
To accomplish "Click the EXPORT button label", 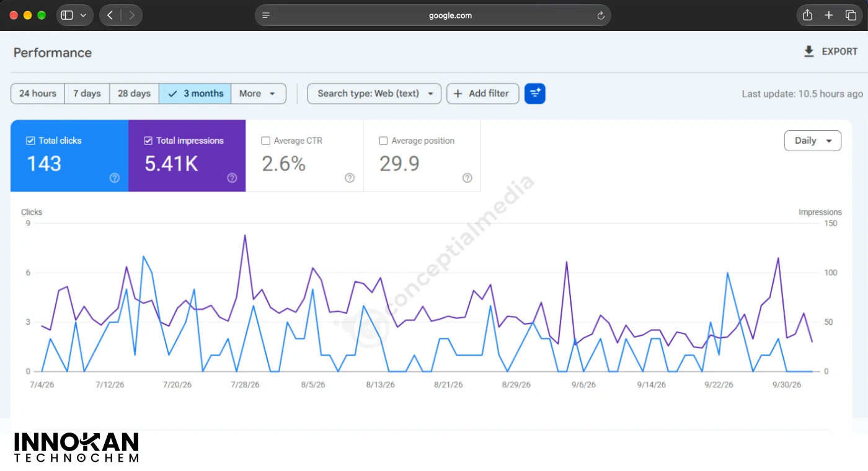I will coord(839,51).
